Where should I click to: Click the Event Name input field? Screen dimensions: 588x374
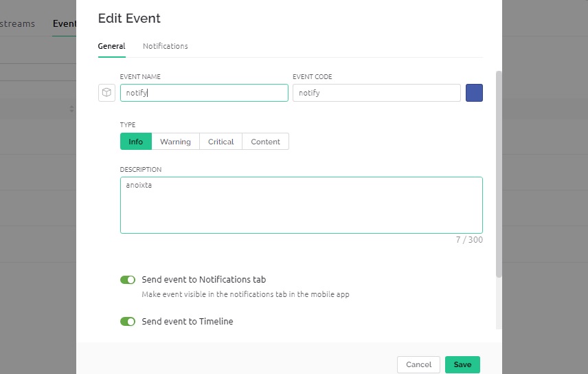[204, 93]
